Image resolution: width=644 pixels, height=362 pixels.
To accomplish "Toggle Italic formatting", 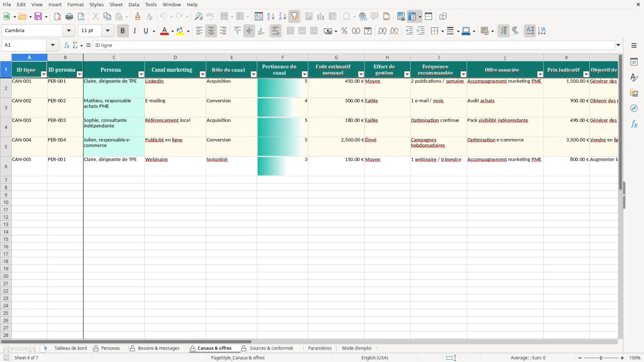I will coord(134,31).
